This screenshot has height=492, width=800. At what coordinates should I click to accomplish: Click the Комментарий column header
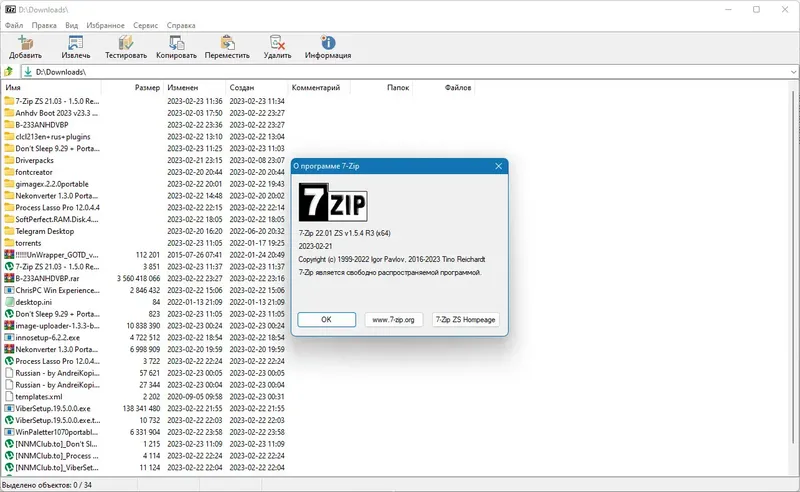pos(319,87)
